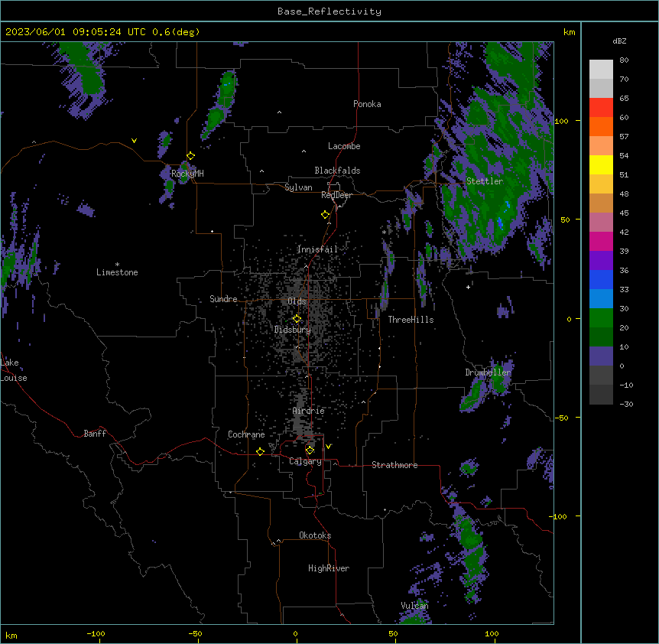Click the Drumheller label
Image resolution: width=659 pixels, height=644 pixels.
(x=488, y=372)
